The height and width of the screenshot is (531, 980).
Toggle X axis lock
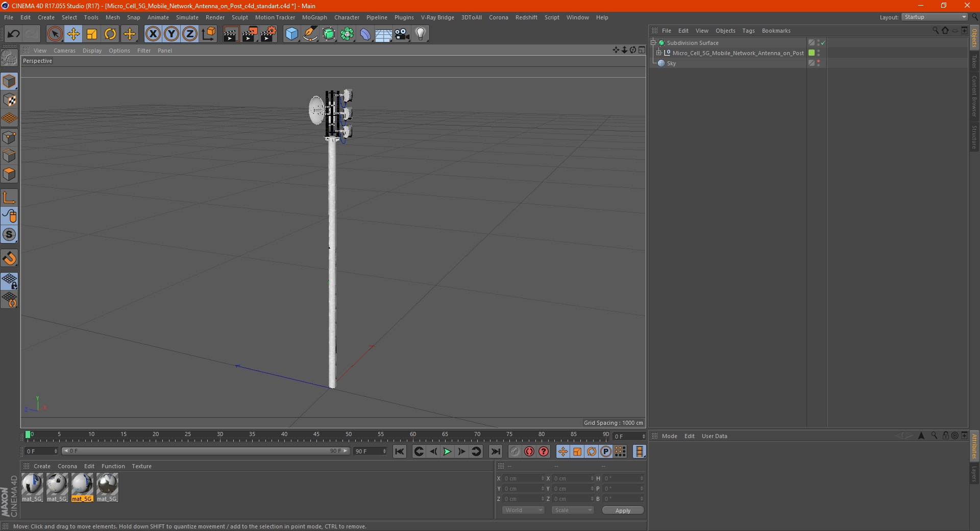(x=153, y=34)
